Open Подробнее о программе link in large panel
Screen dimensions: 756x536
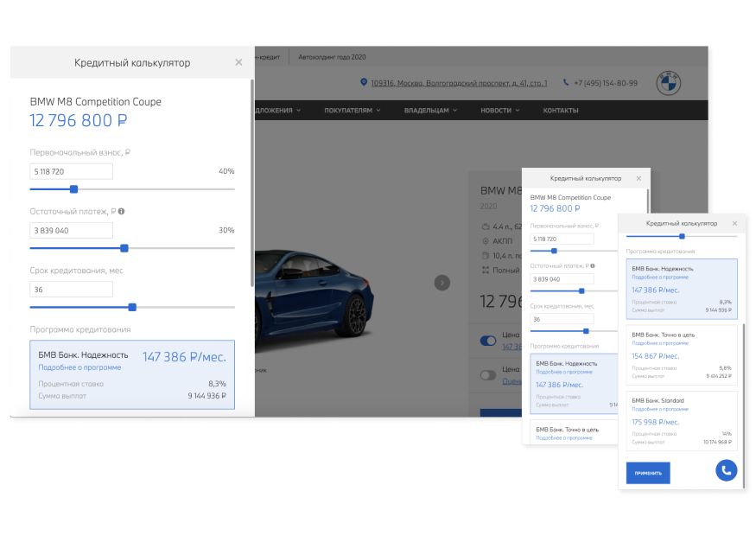(79, 367)
